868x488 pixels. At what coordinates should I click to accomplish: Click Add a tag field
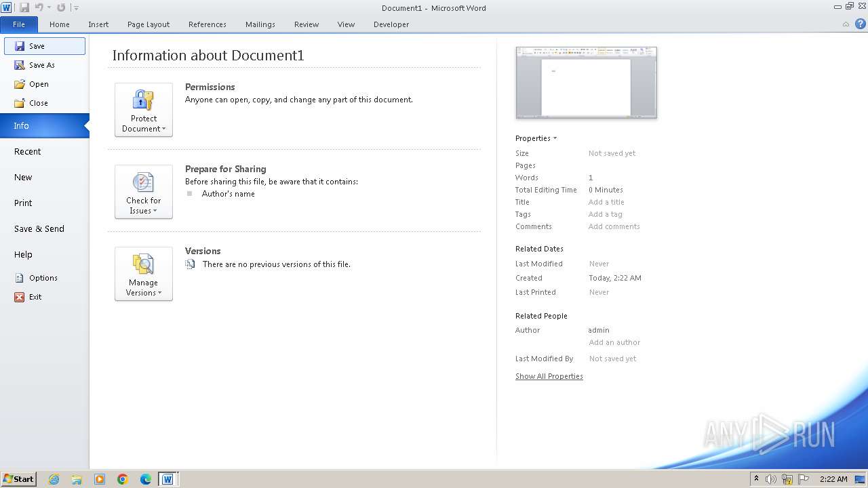(x=605, y=214)
